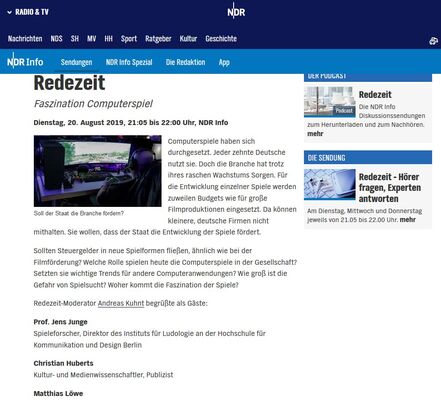Click the Die Sendung keyboard thumbnail

pos(330,184)
